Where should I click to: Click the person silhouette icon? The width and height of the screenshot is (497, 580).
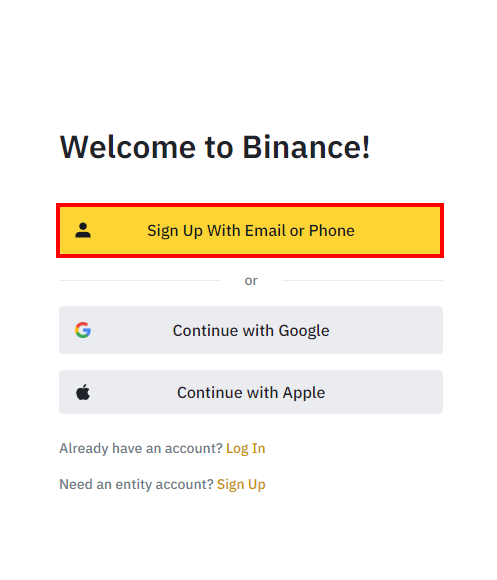pos(83,230)
